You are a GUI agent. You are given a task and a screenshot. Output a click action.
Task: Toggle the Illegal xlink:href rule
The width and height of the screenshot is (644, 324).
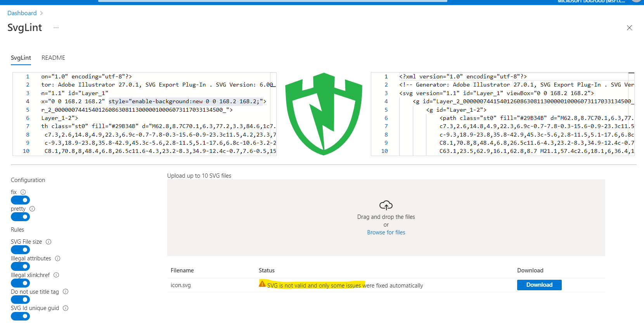(21, 283)
